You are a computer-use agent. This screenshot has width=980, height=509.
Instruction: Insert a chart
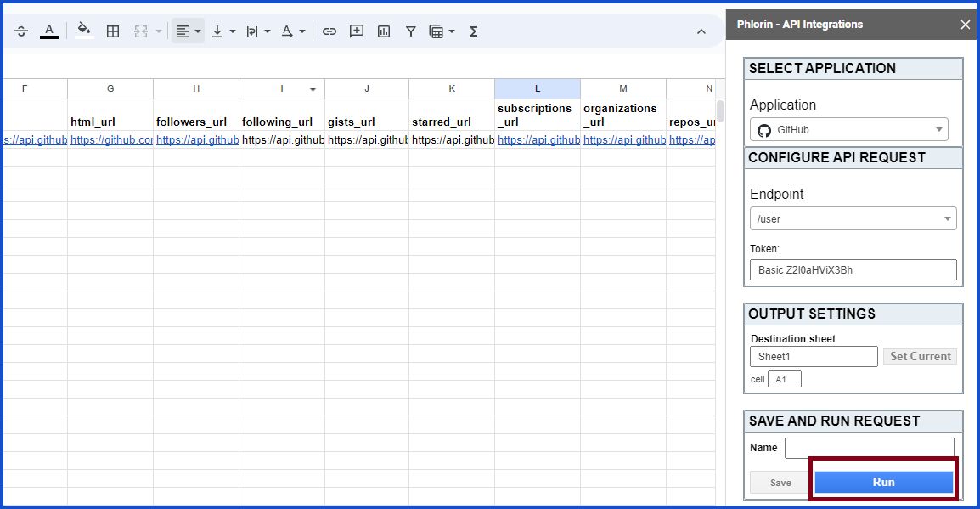[x=384, y=31]
